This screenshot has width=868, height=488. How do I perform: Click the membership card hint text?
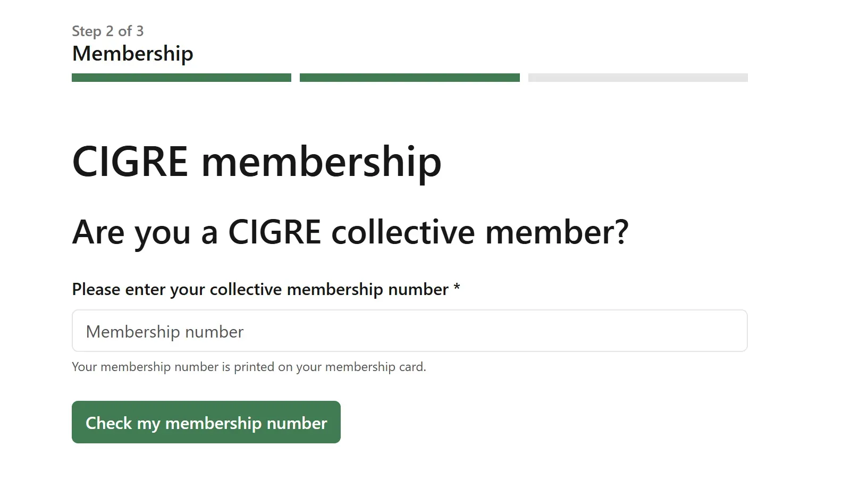tap(249, 367)
